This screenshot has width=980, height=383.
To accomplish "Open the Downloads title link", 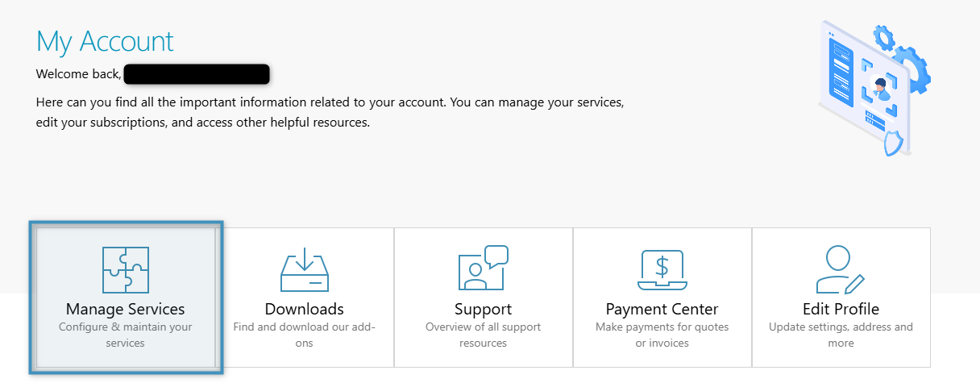I will 305,310.
